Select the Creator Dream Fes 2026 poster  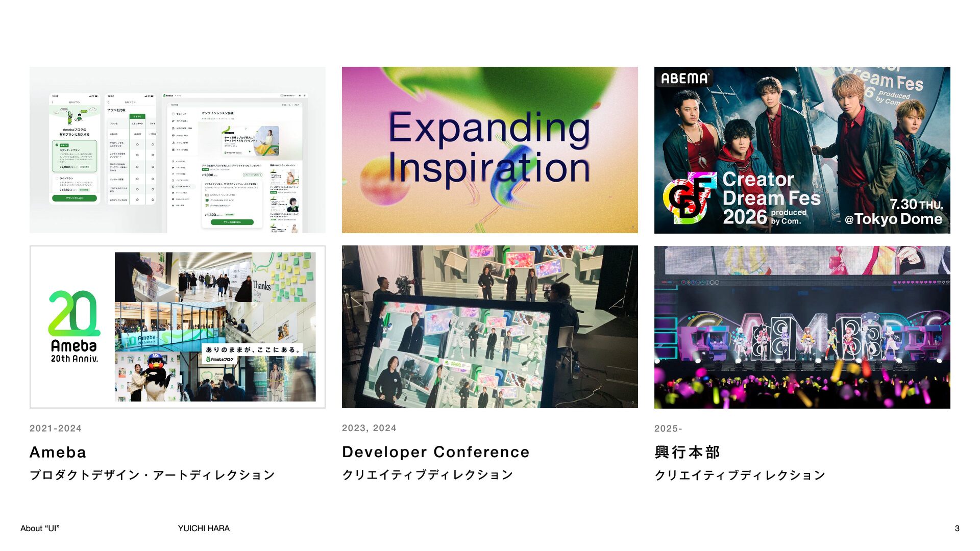tap(802, 150)
